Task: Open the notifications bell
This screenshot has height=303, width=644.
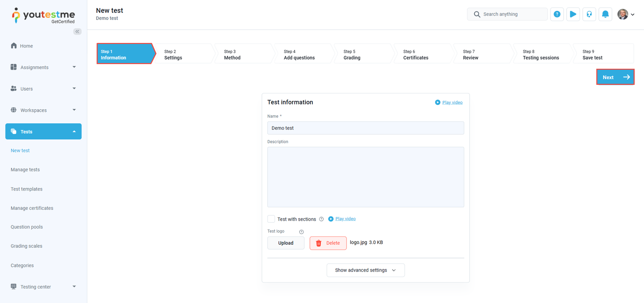Action: coord(605,14)
